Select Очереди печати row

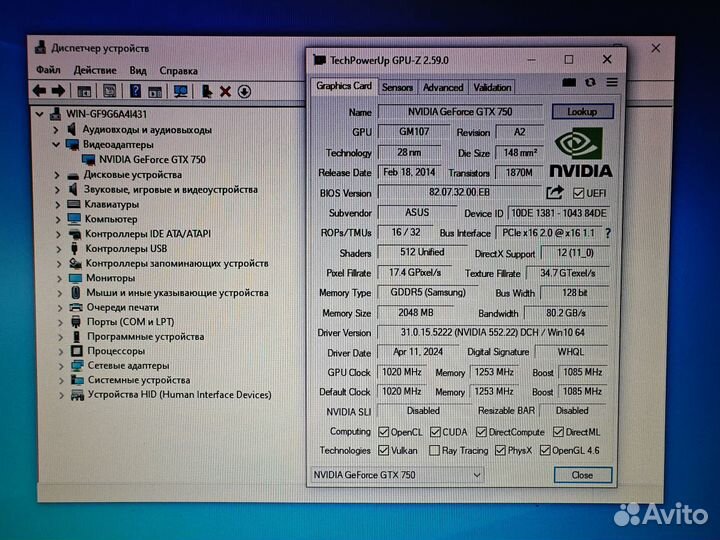123,307
